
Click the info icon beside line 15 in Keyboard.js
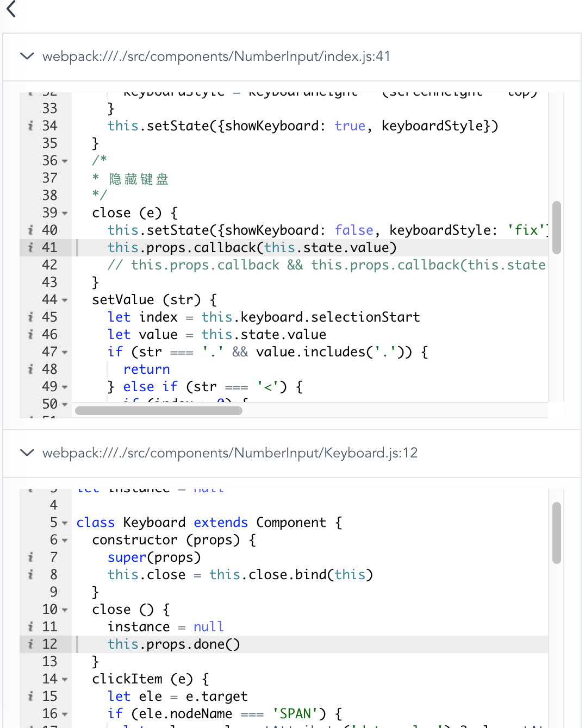point(30,696)
